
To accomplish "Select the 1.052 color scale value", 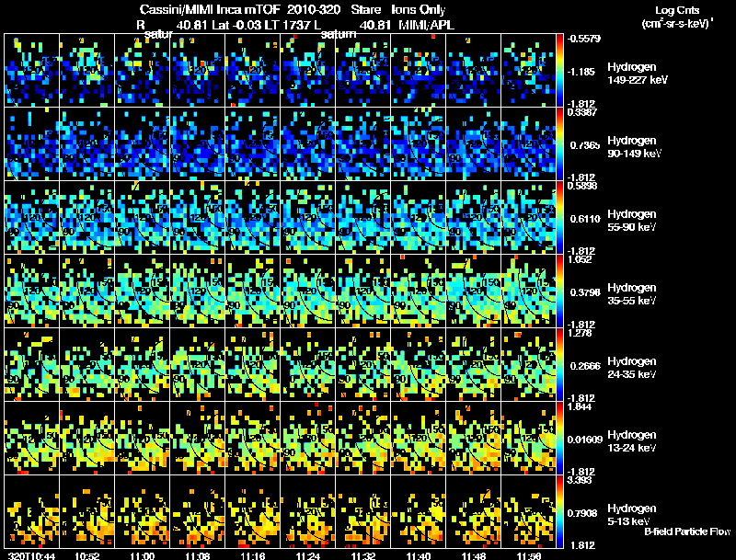I will coord(580,259).
